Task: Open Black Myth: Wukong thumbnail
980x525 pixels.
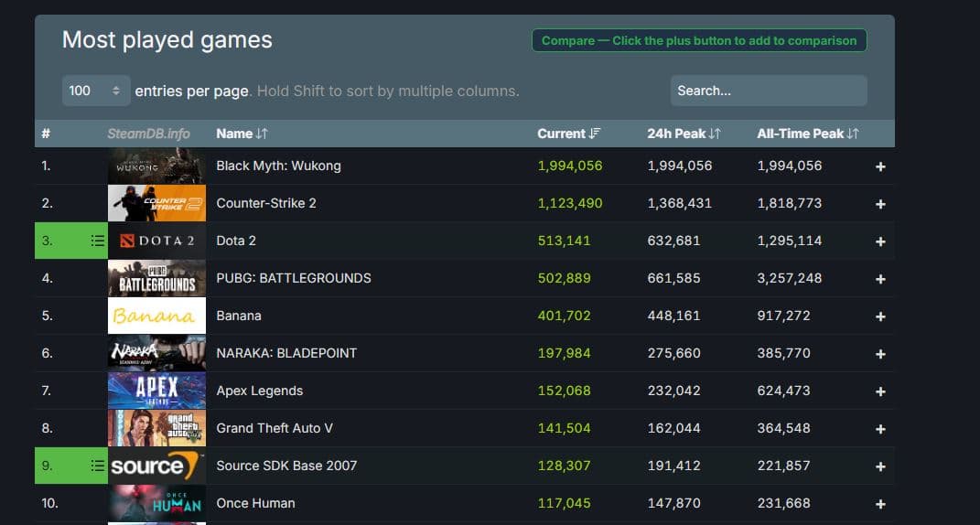Action: tap(156, 166)
